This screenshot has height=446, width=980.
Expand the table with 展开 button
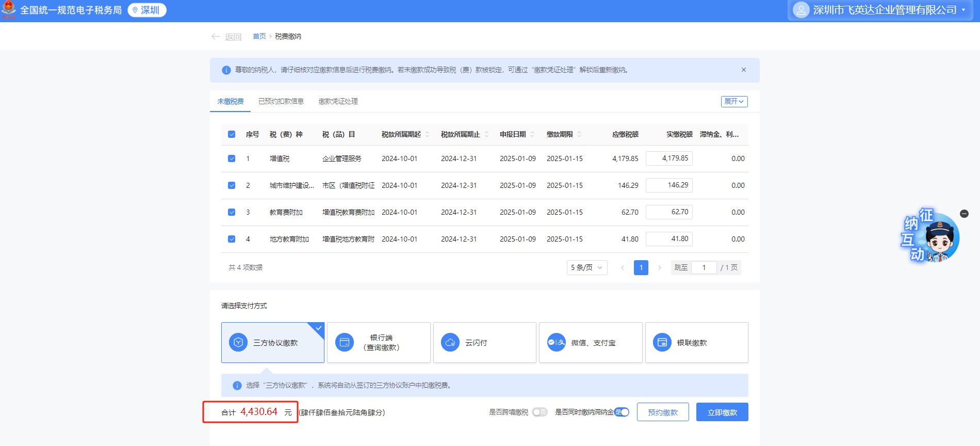coord(733,102)
